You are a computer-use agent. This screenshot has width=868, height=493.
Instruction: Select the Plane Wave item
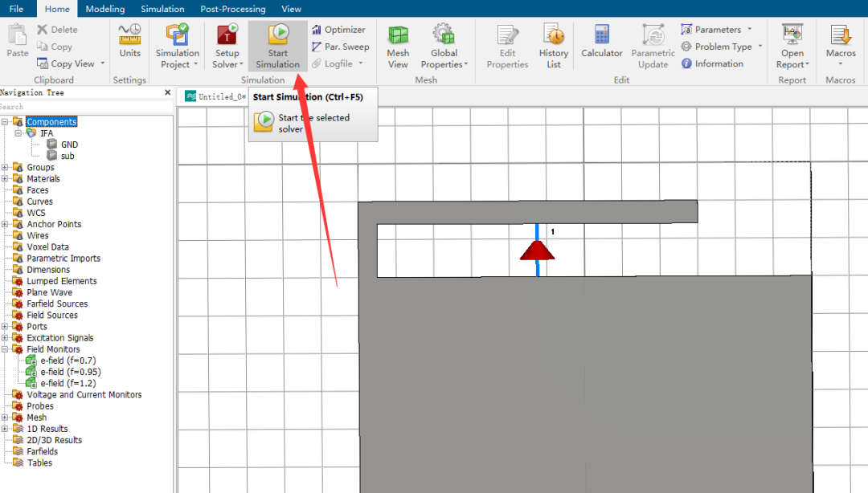coord(49,292)
